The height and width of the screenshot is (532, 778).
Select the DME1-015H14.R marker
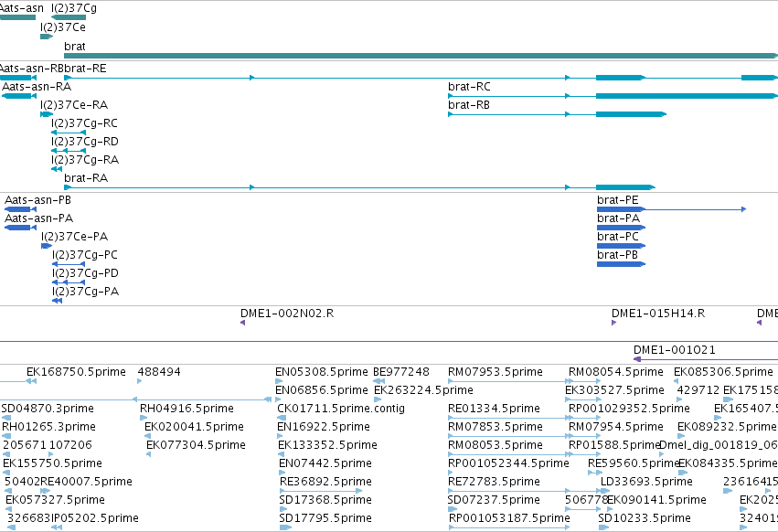click(613, 323)
